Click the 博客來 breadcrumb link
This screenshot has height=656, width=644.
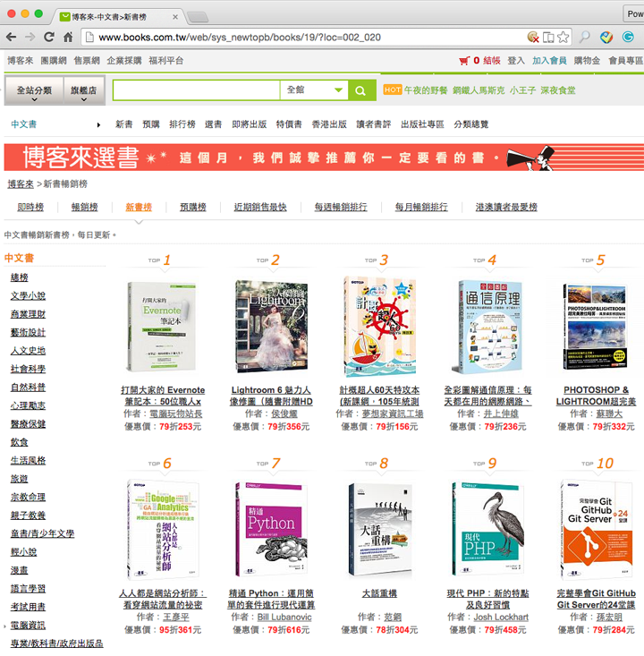[x=21, y=183]
